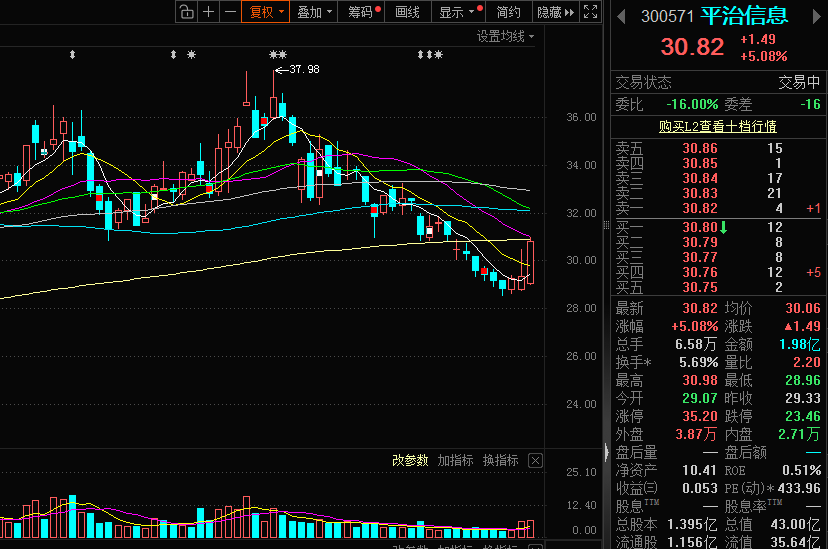Click the green down arrow beside 30.80
The height and width of the screenshot is (549, 828).
tap(723, 228)
